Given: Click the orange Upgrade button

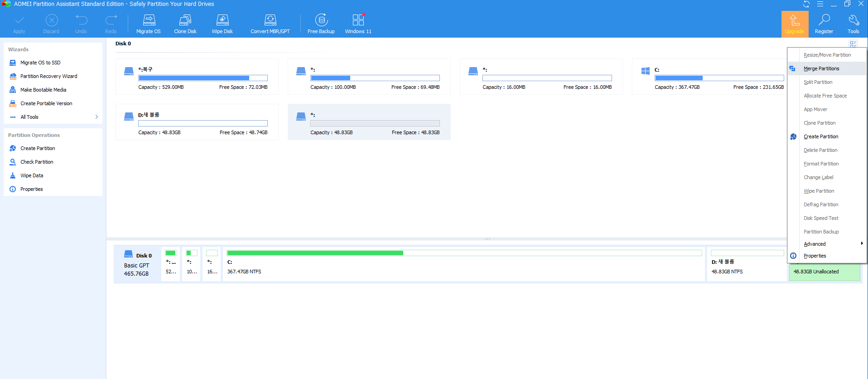Looking at the screenshot, I should tap(795, 24).
